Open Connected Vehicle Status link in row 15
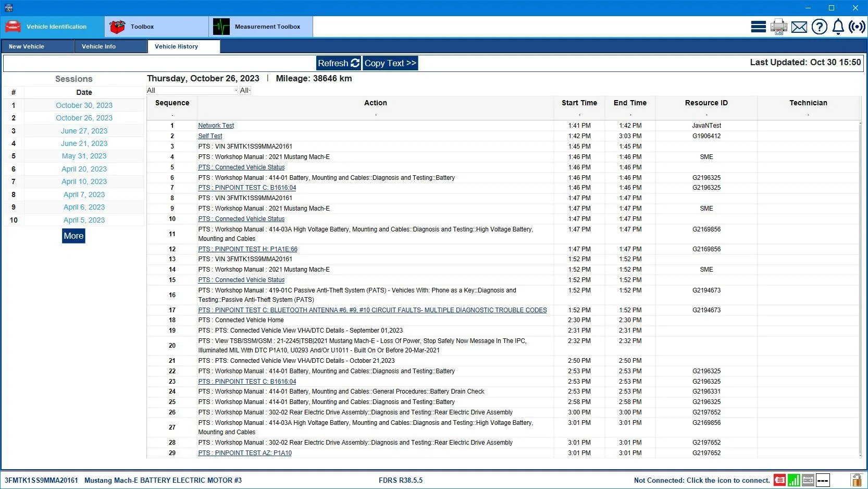 [241, 280]
